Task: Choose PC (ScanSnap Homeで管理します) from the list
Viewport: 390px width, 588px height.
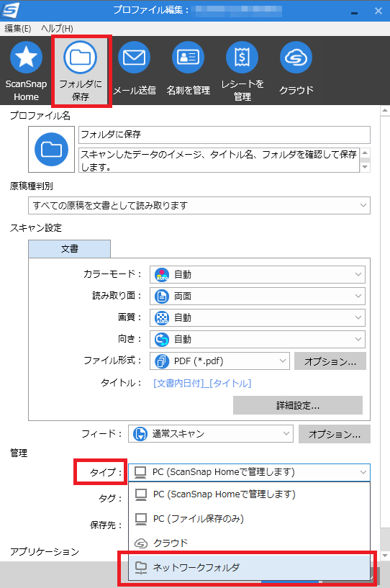Action: (x=250, y=494)
